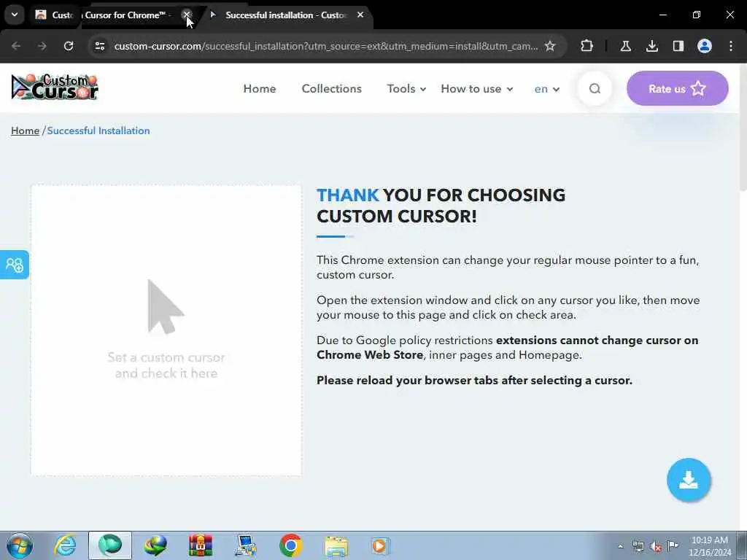Close the Custom Cursor for Chrome tab

(187, 15)
